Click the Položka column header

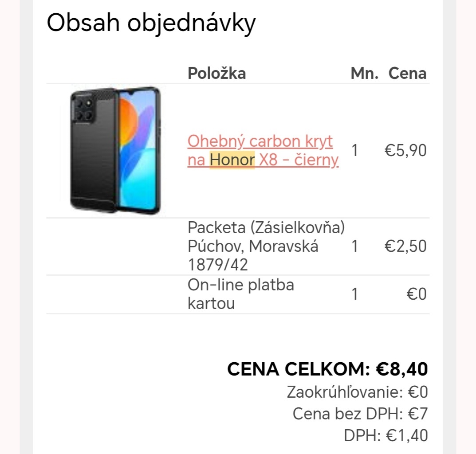216,74
